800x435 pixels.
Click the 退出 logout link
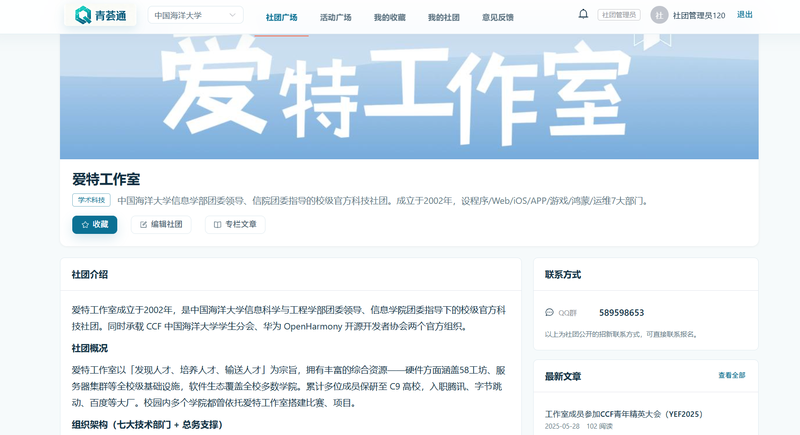click(x=745, y=15)
